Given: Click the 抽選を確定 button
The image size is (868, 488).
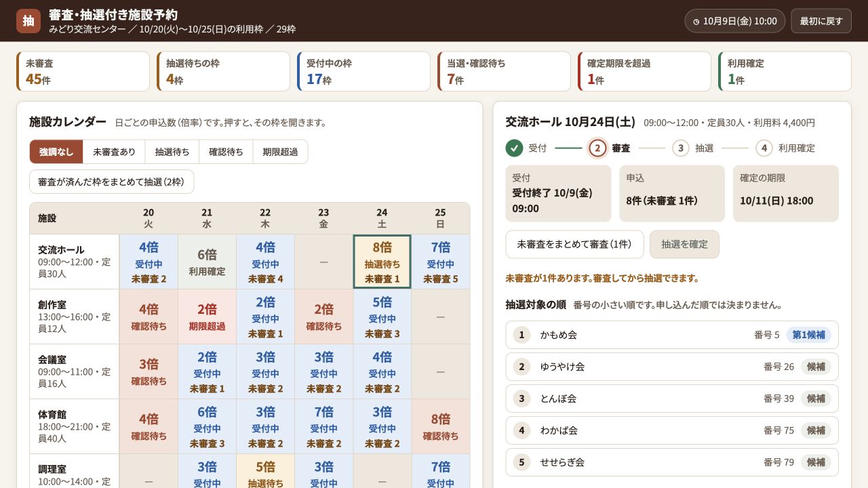Looking at the screenshot, I should point(684,244).
